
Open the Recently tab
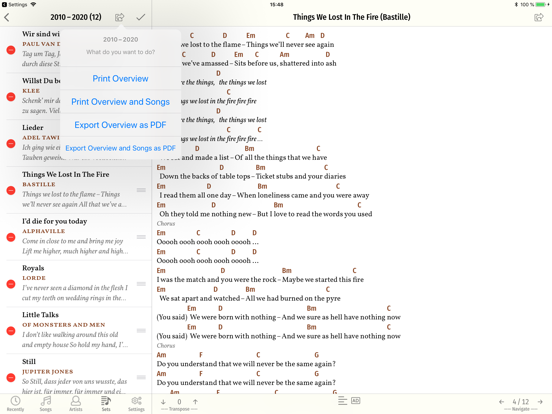point(15,403)
